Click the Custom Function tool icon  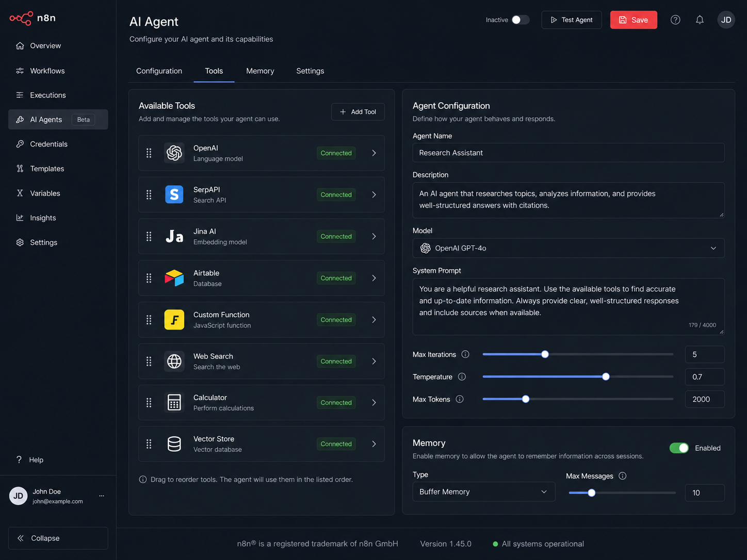(x=174, y=320)
